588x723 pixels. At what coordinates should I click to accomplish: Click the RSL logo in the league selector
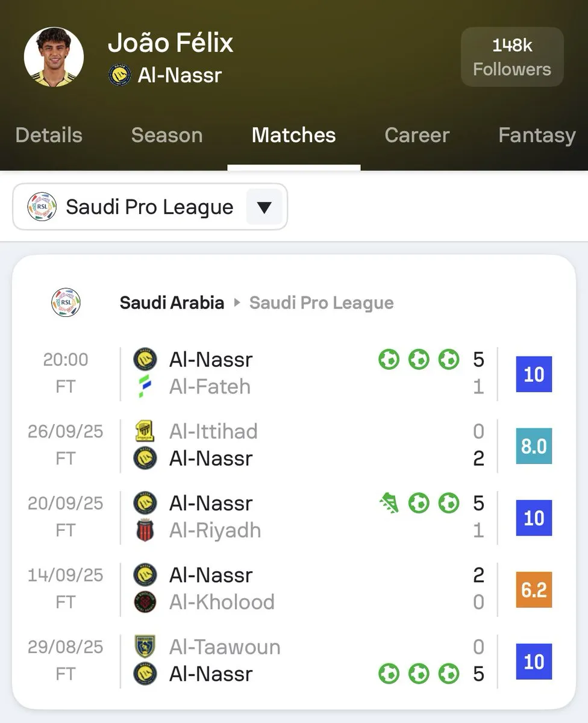(42, 207)
